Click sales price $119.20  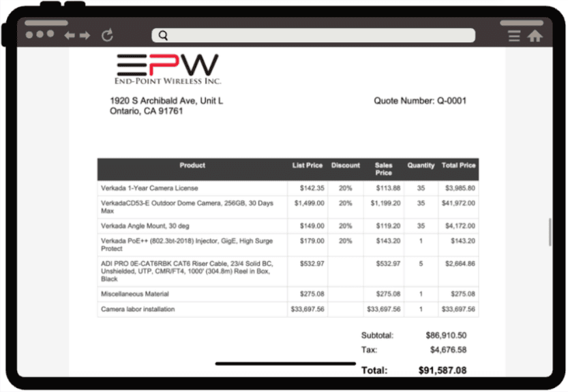[388, 226]
